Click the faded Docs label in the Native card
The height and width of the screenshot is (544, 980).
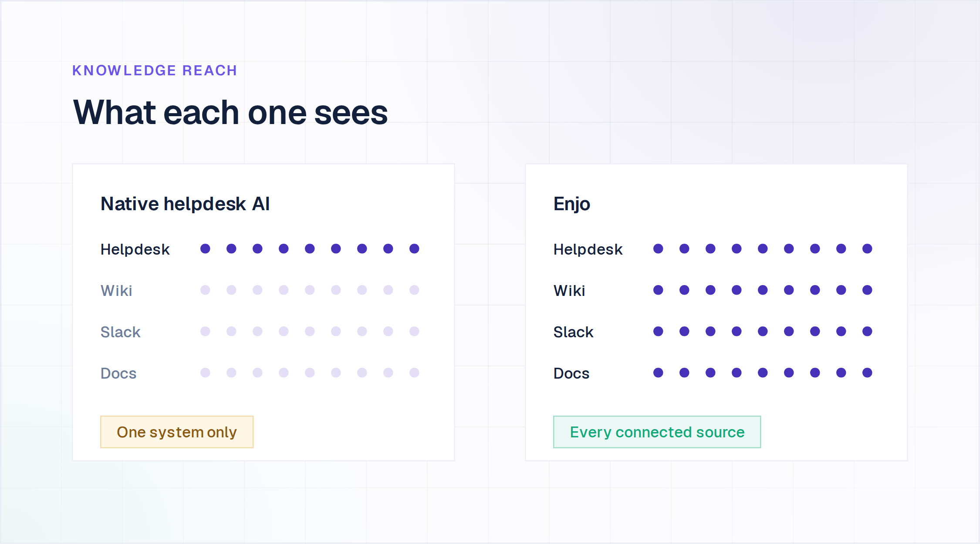(118, 373)
